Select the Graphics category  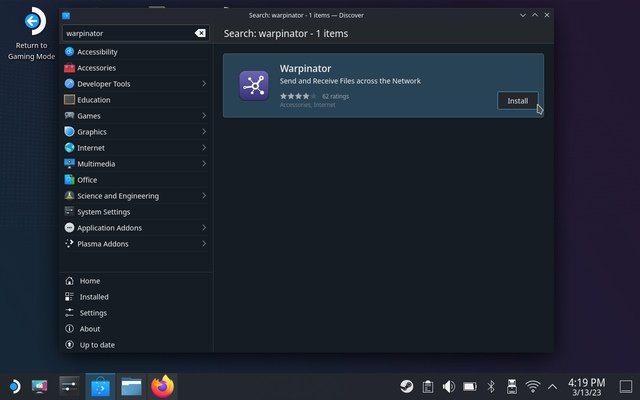click(x=136, y=131)
